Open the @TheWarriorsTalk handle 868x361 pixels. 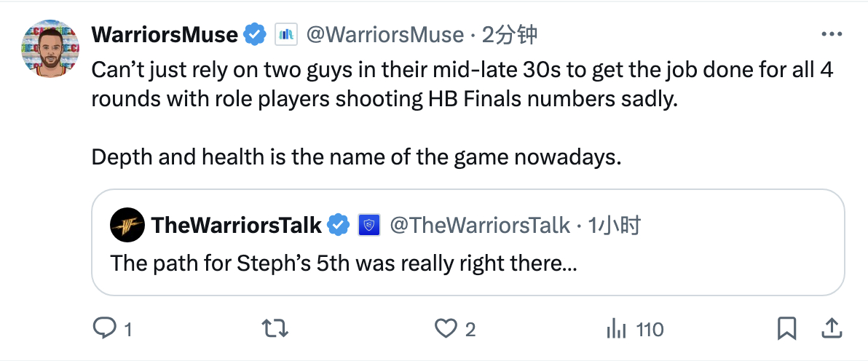(480, 226)
